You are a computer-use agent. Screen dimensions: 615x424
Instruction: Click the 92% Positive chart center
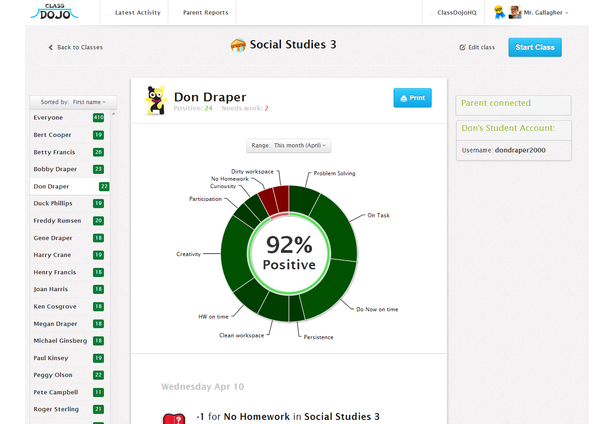(x=289, y=253)
